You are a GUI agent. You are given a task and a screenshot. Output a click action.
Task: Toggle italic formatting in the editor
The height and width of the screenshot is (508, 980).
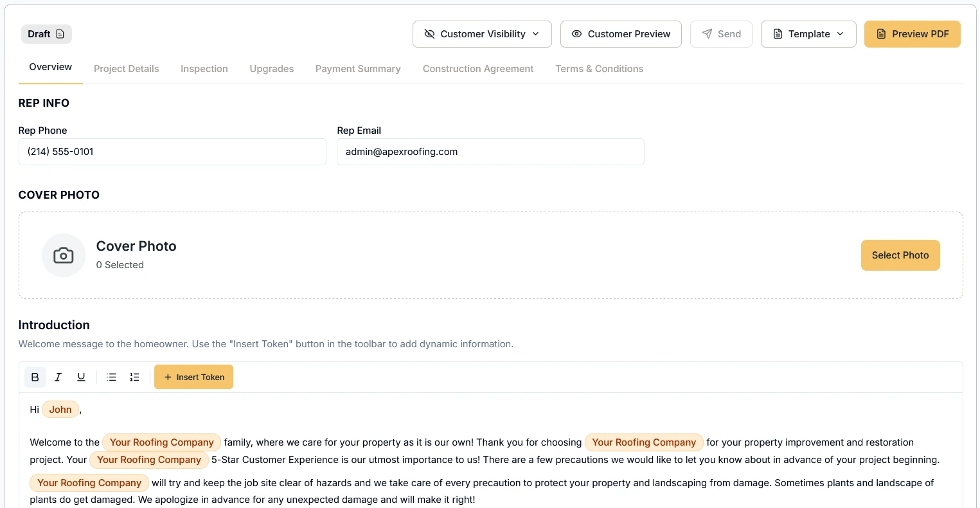point(58,377)
